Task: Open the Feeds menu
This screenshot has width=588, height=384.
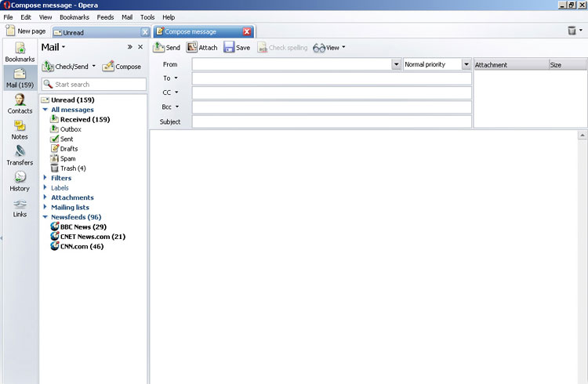Action: click(x=105, y=17)
